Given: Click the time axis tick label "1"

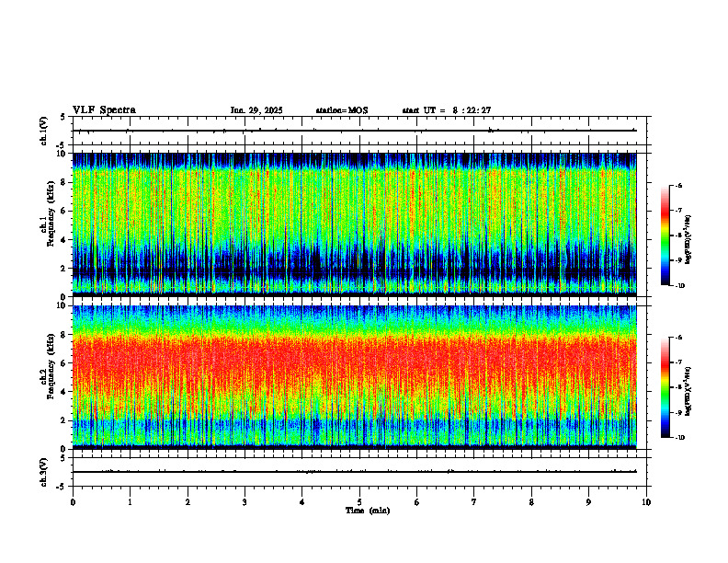Looking at the screenshot, I should click(130, 502).
